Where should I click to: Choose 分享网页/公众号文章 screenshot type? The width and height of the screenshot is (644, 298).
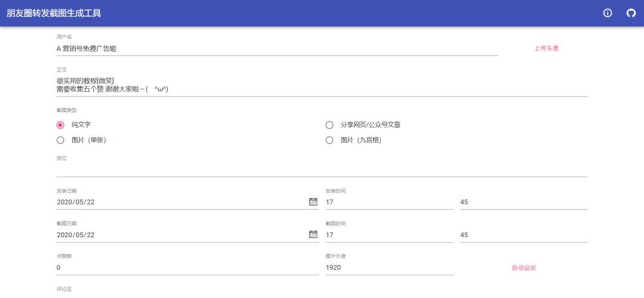(x=329, y=125)
